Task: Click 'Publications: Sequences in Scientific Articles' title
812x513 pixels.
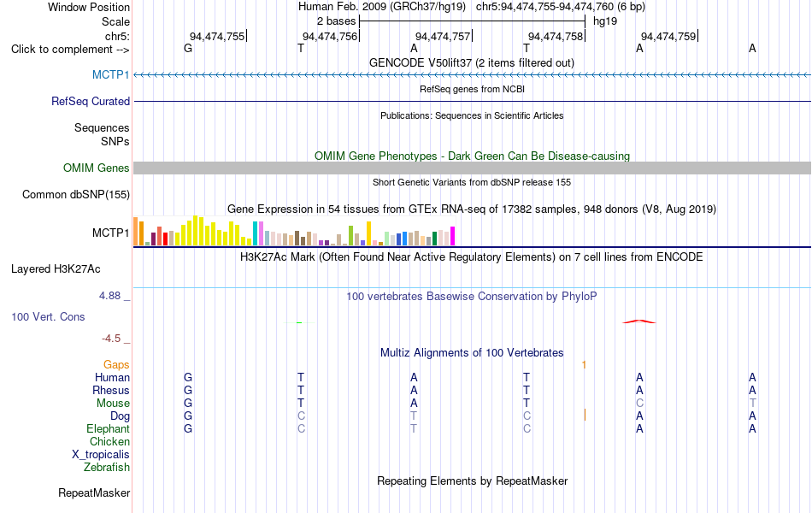Action: (472, 115)
